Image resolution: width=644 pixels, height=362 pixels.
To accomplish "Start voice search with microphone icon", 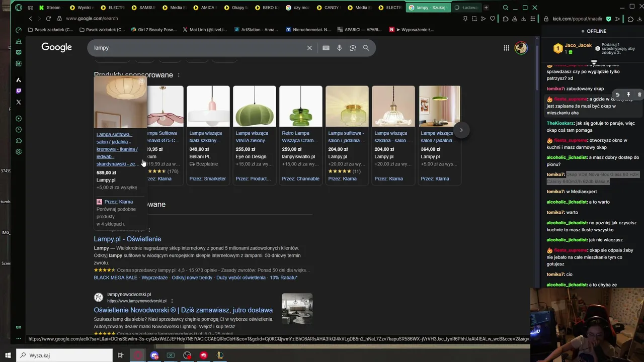I will (x=340, y=48).
